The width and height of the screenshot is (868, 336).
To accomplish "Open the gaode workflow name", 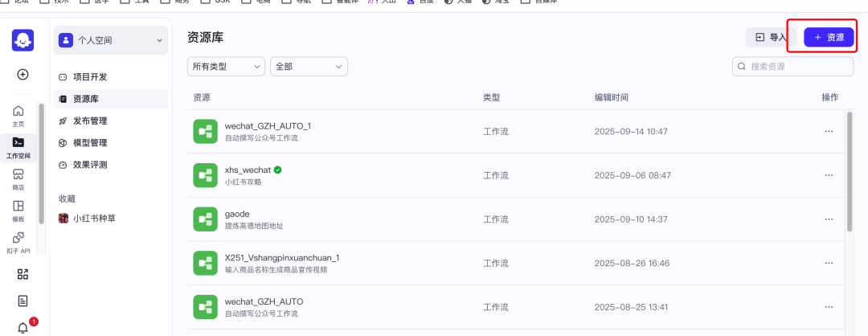I will point(237,214).
